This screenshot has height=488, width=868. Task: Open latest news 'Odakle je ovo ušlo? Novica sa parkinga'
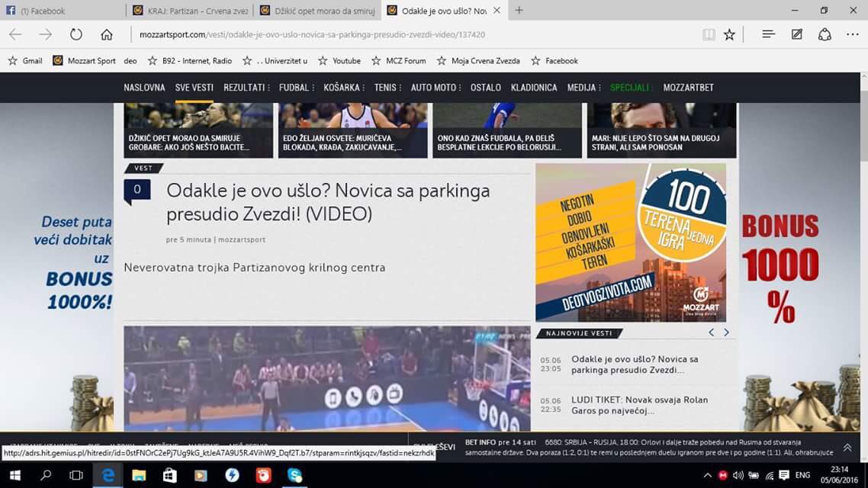635,364
